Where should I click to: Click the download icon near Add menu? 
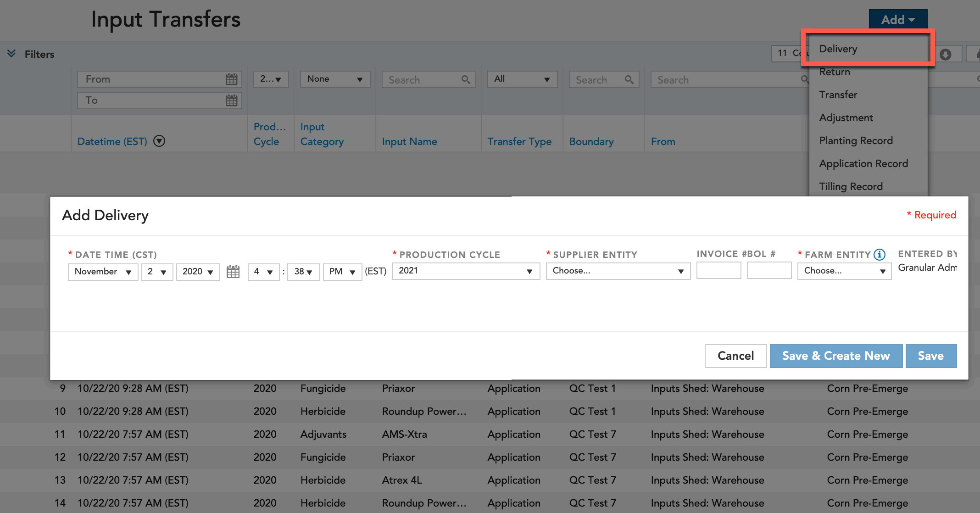click(x=946, y=54)
